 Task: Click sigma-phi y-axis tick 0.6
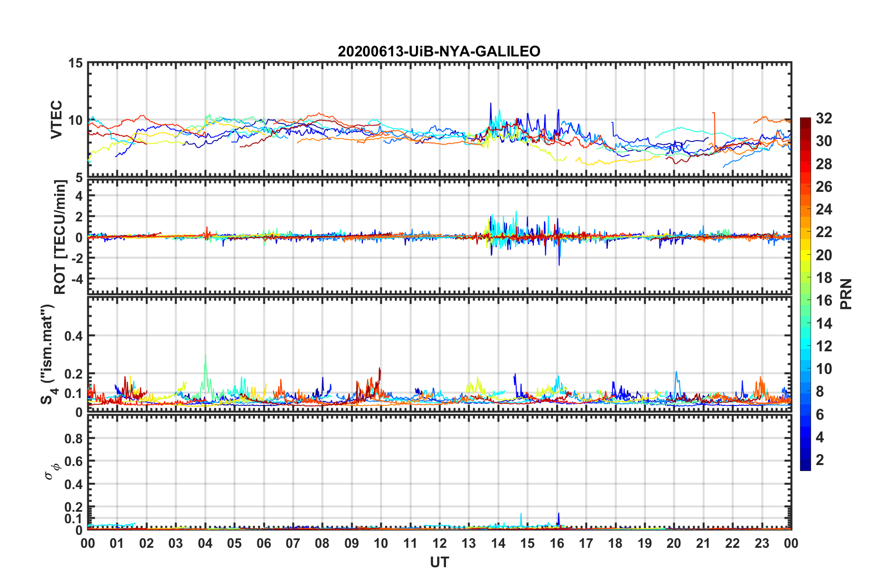coord(74,461)
